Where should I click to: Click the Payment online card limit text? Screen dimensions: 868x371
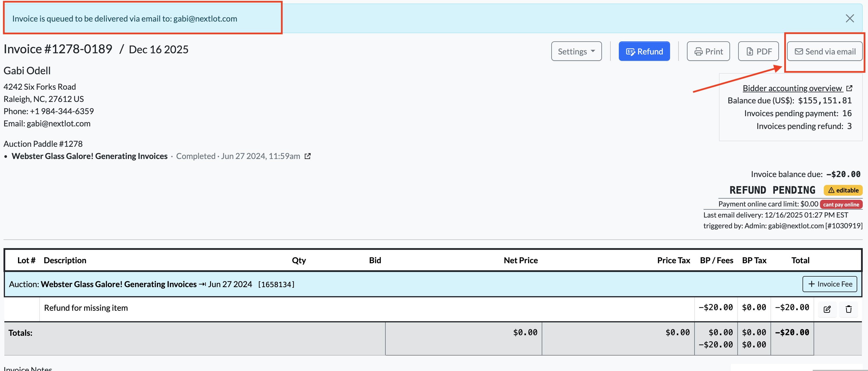click(768, 204)
